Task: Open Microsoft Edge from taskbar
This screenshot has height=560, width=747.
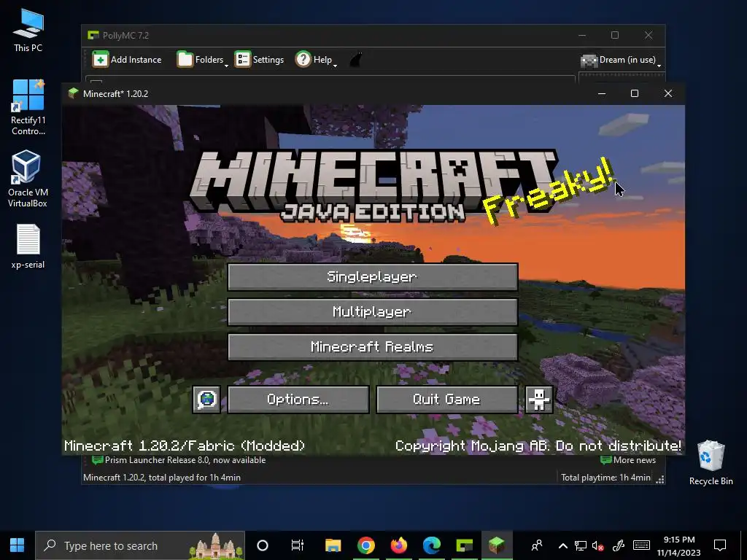Action: [432, 545]
